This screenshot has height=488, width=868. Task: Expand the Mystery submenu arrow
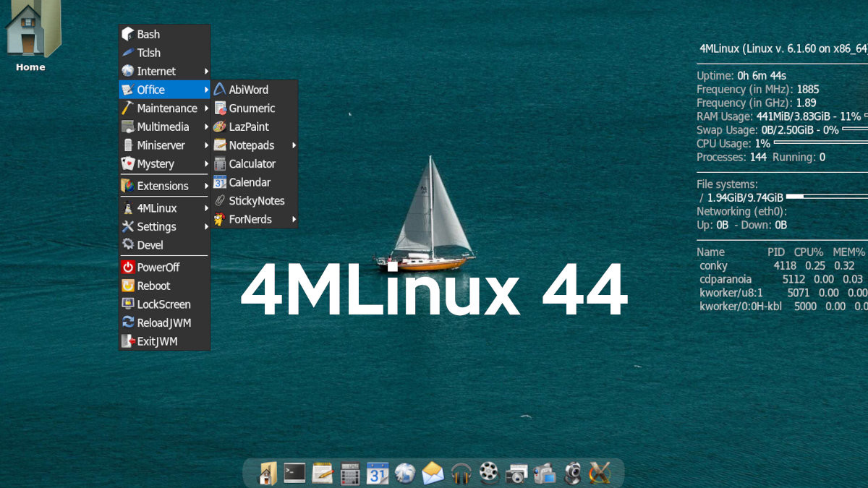[x=206, y=164]
